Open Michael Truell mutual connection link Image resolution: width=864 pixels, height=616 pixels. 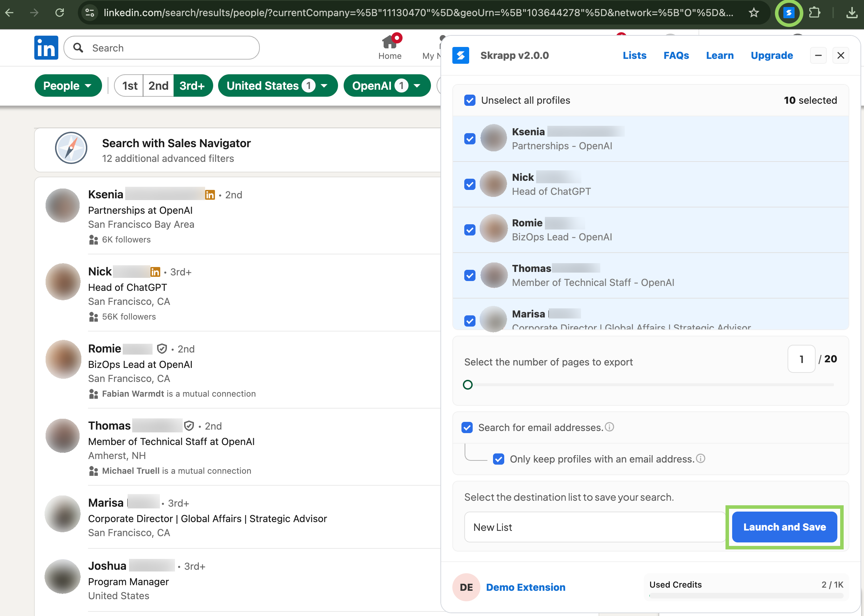click(130, 471)
